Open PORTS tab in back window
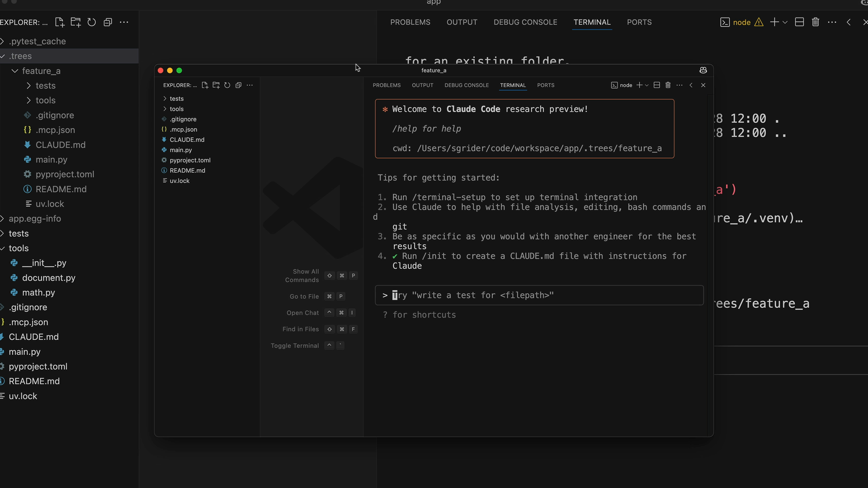 click(x=639, y=22)
